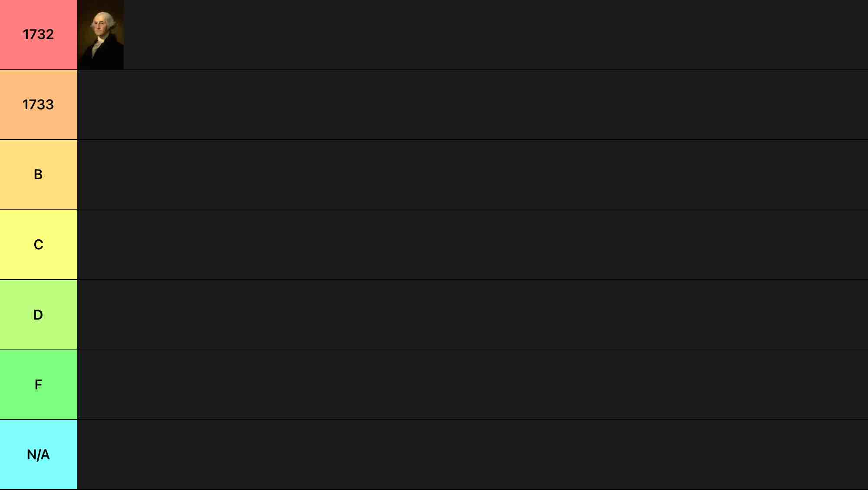Click the empty D tier row
This screenshot has width=868, height=490.
473,315
